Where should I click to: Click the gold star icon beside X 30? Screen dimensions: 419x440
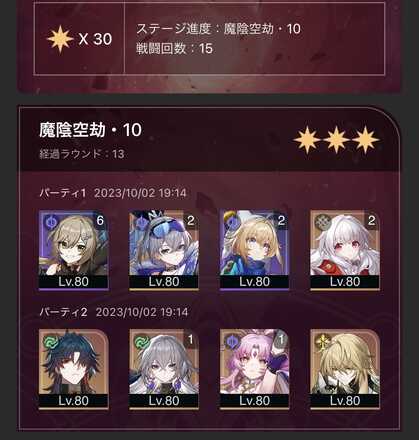[x=60, y=39]
